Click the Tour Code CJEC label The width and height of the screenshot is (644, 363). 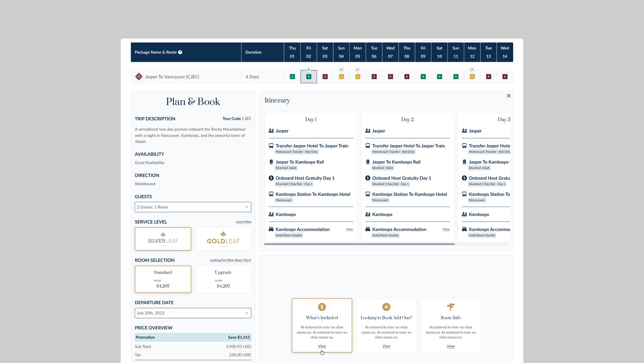(x=237, y=119)
